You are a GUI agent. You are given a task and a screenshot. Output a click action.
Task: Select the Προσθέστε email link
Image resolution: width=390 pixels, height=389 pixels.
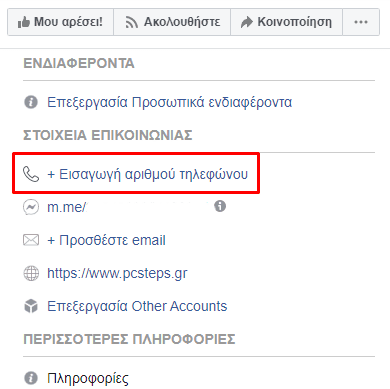[x=106, y=240]
